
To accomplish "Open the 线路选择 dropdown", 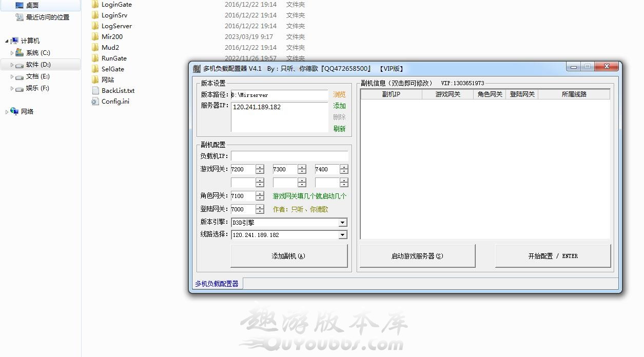I will click(x=343, y=235).
